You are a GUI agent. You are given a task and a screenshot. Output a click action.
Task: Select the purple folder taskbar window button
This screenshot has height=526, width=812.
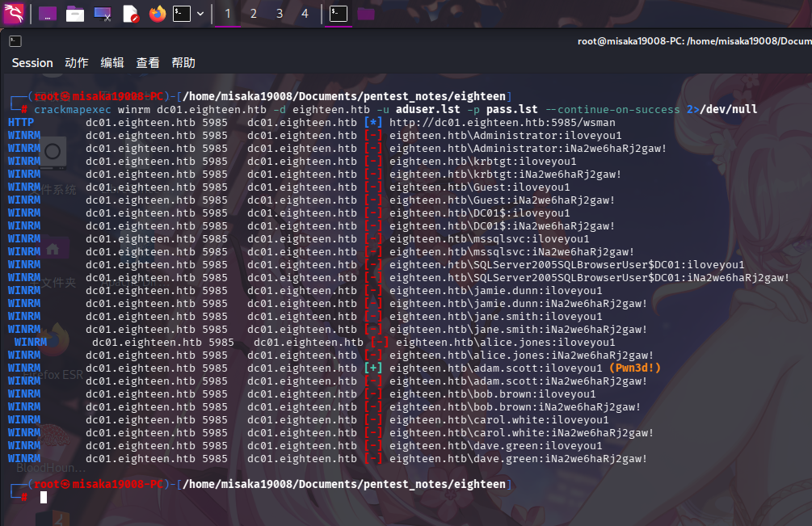tap(366, 14)
